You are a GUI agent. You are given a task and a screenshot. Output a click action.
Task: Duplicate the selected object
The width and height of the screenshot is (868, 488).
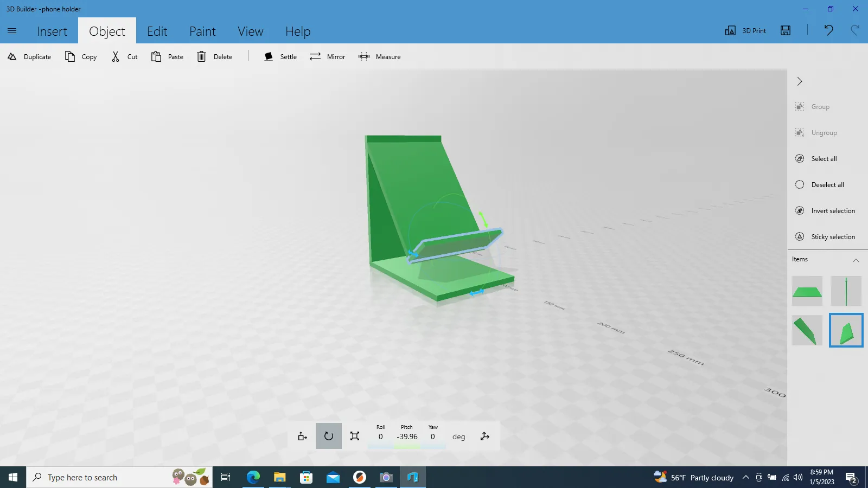pyautogui.click(x=29, y=56)
